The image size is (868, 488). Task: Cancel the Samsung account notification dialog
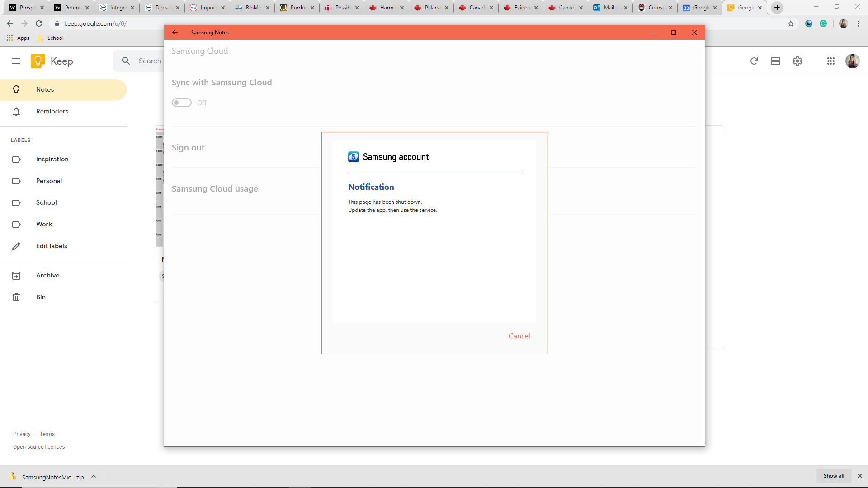519,336
